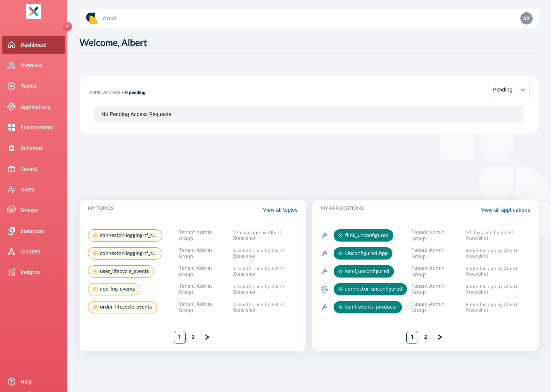Screen dimensions: 551x392
Task: Click the wrench icon beside flink_unconfigured
Action: click(324, 235)
